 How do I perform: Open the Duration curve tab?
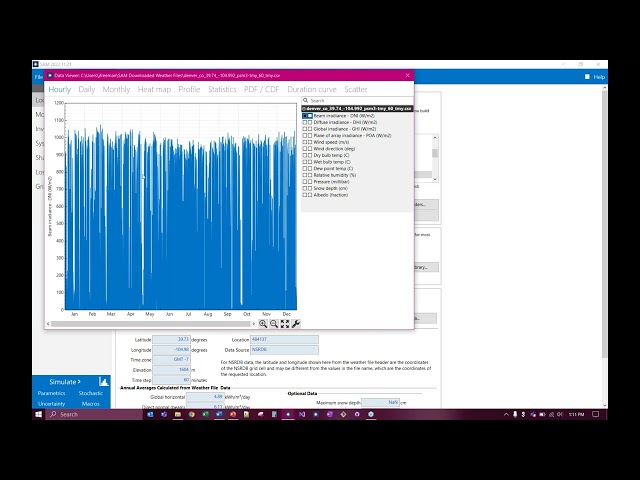[x=312, y=89]
